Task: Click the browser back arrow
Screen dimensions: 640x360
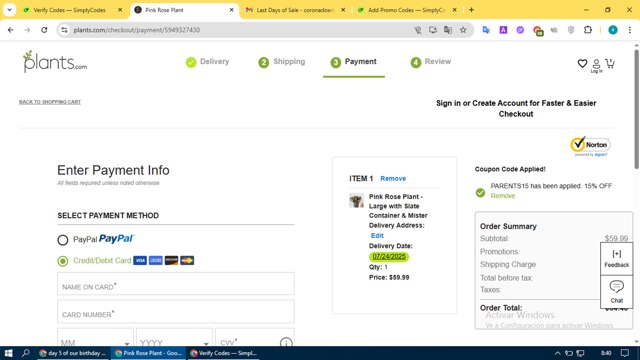Action: (x=11, y=30)
